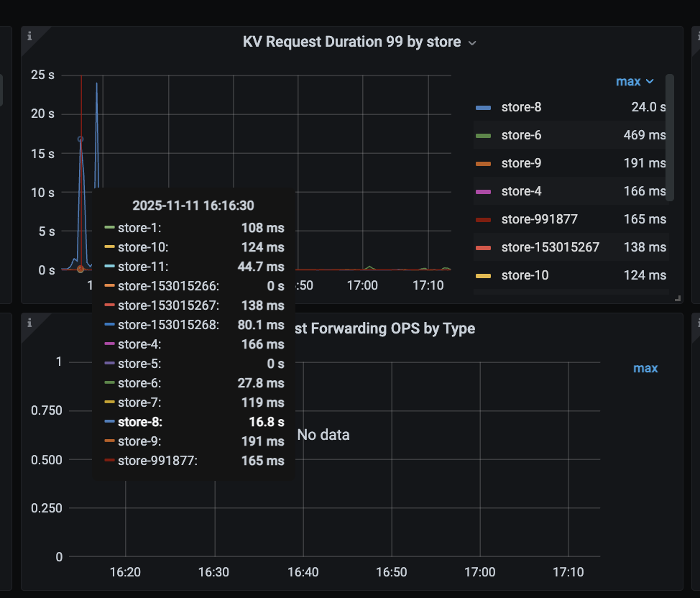Click the store-8 blue legend color marker
The height and width of the screenshot is (598, 700).
tap(483, 108)
